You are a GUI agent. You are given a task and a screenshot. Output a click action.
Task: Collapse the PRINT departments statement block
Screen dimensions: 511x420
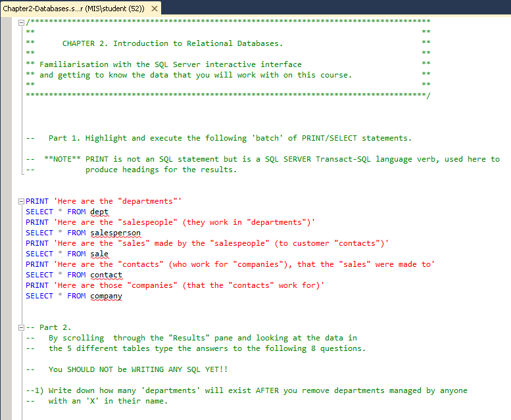point(21,201)
